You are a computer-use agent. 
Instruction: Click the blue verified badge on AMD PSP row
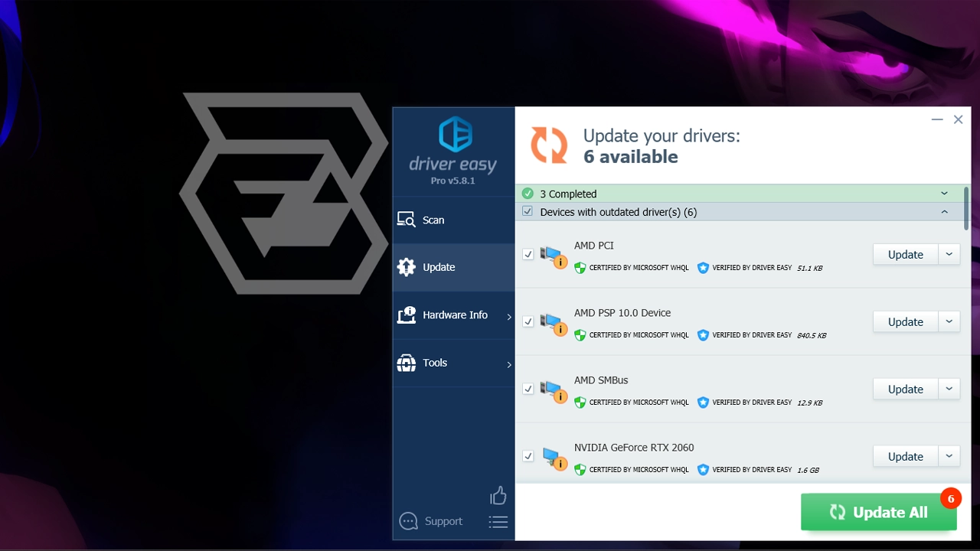tap(703, 335)
